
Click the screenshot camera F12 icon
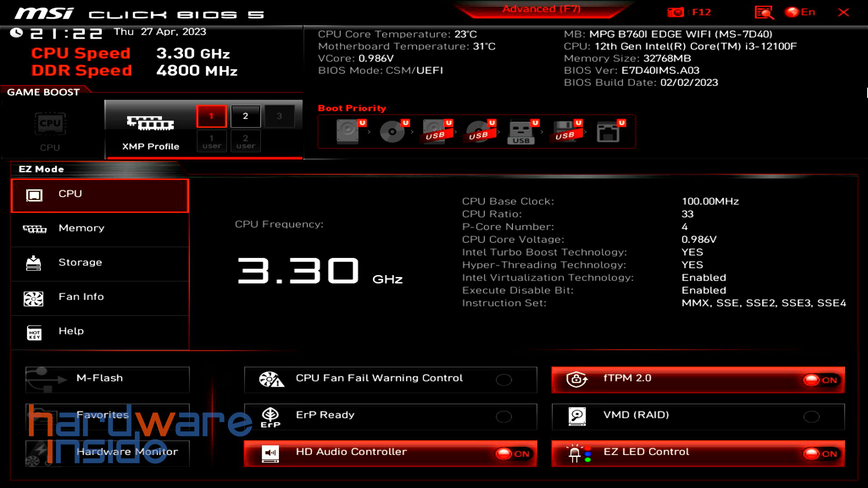point(676,12)
